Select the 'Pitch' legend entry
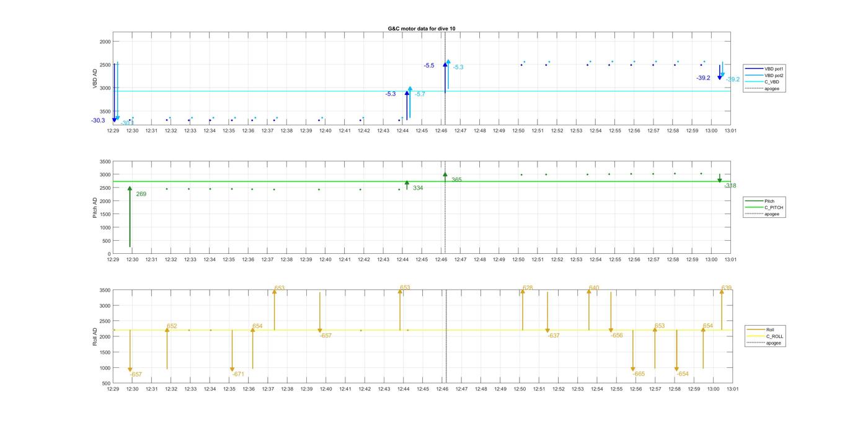868x430 pixels. (759, 201)
